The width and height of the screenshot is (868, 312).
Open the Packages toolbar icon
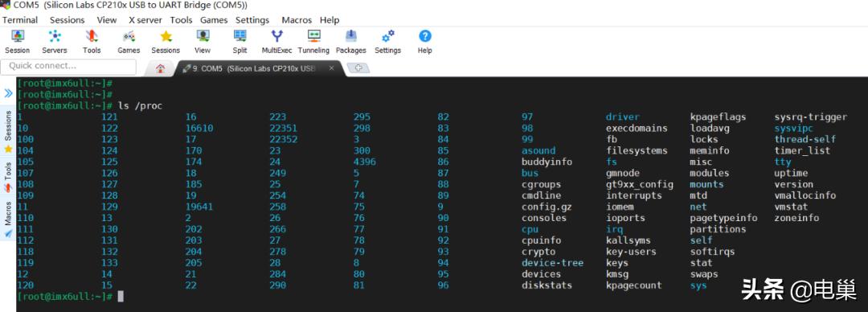(x=351, y=42)
